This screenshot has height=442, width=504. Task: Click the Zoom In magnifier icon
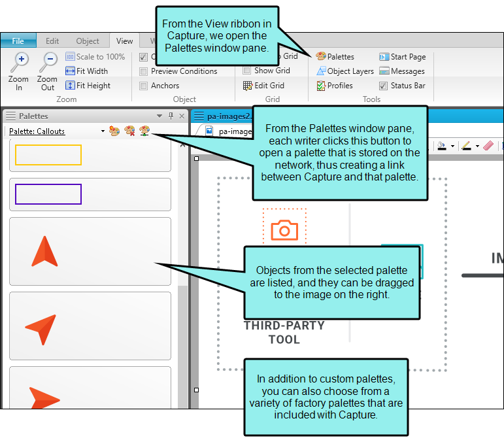(20, 62)
